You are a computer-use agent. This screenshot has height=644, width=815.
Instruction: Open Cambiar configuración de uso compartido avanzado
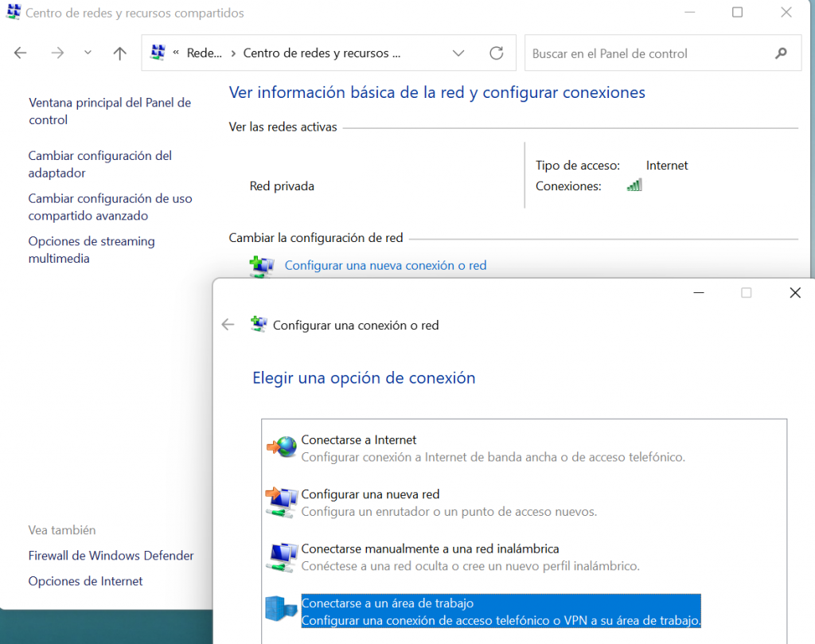click(110, 207)
